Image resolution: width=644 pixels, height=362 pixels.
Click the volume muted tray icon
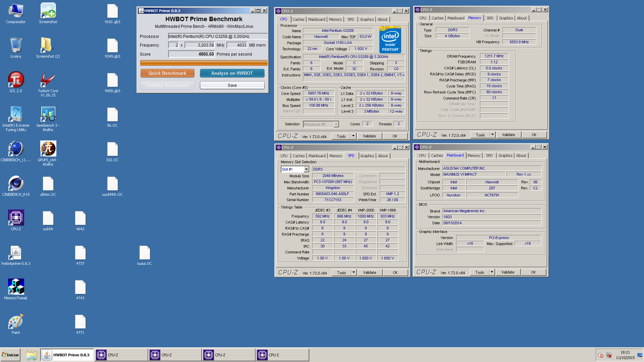pyautogui.click(x=601, y=355)
